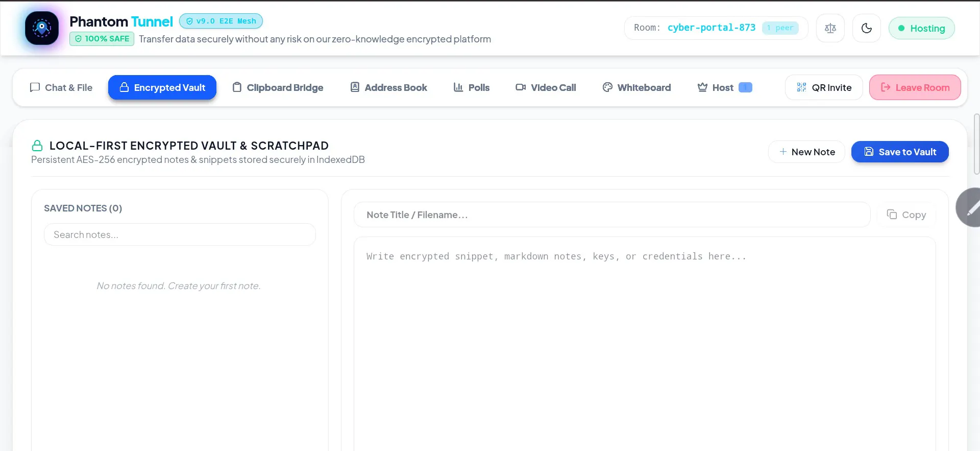Go to the Polls tab
This screenshot has height=451, width=980.
click(472, 87)
